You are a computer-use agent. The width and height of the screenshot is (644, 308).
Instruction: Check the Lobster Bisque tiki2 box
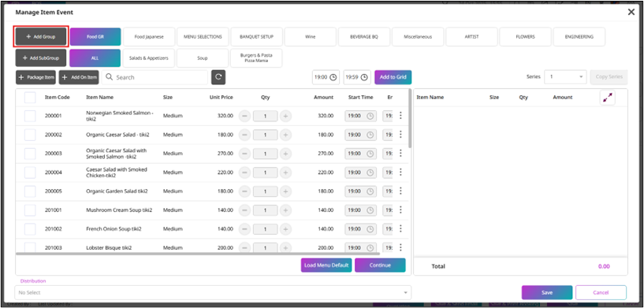tap(30, 247)
